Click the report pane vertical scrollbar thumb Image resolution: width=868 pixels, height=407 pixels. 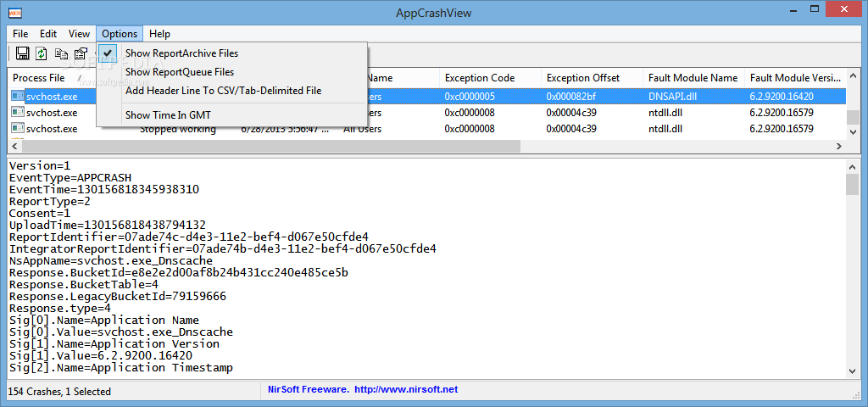pos(853,184)
